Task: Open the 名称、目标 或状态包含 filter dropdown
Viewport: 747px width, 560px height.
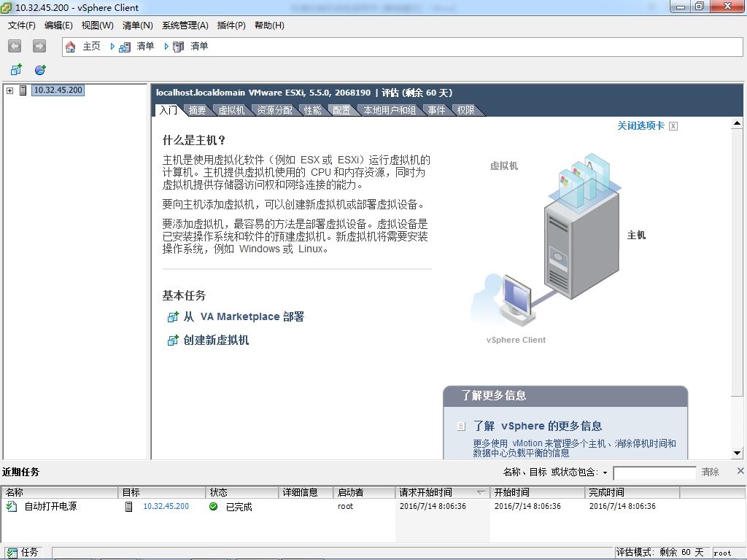Action: point(605,472)
